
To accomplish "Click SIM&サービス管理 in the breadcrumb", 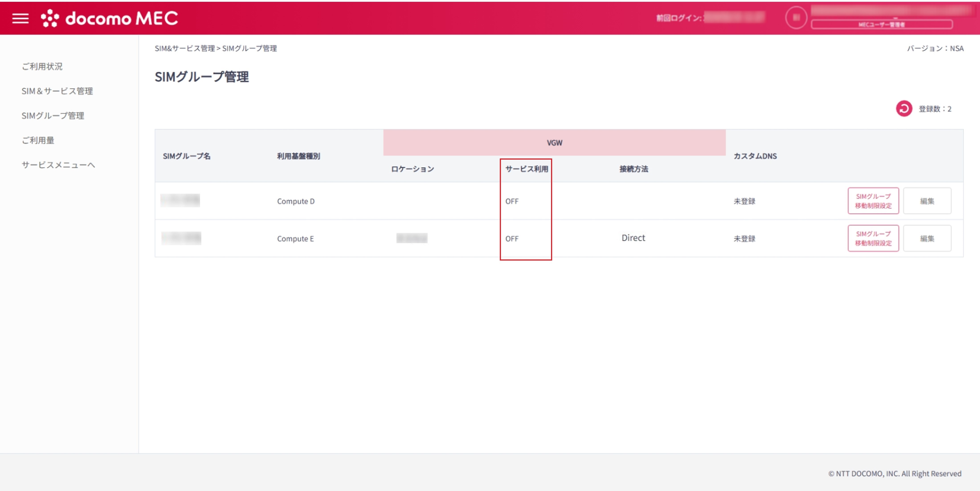I will pyautogui.click(x=184, y=48).
